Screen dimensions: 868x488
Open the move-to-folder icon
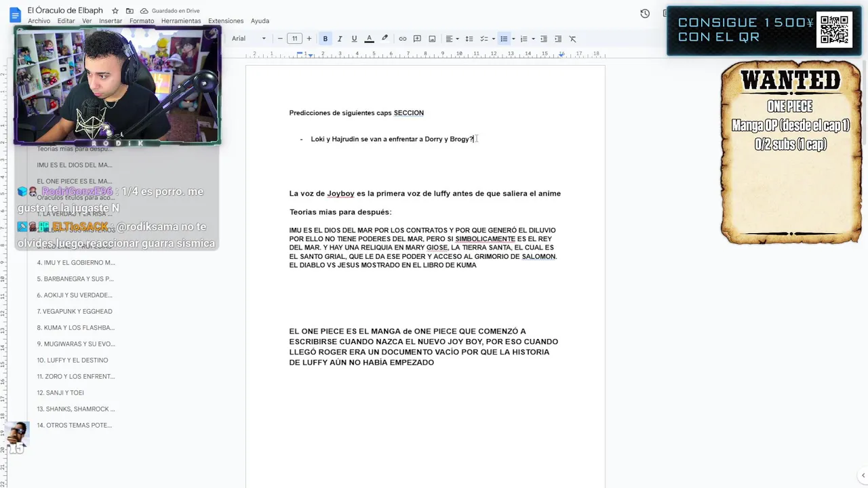(x=130, y=11)
